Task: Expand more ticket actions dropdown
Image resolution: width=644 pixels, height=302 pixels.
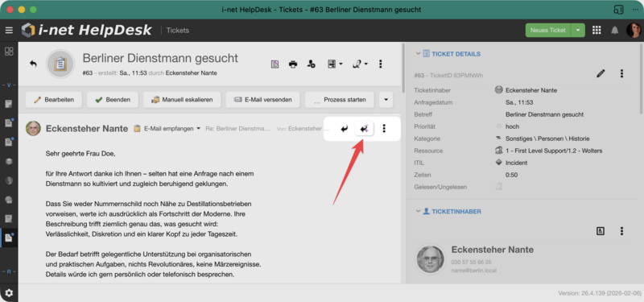Action: pos(386,99)
